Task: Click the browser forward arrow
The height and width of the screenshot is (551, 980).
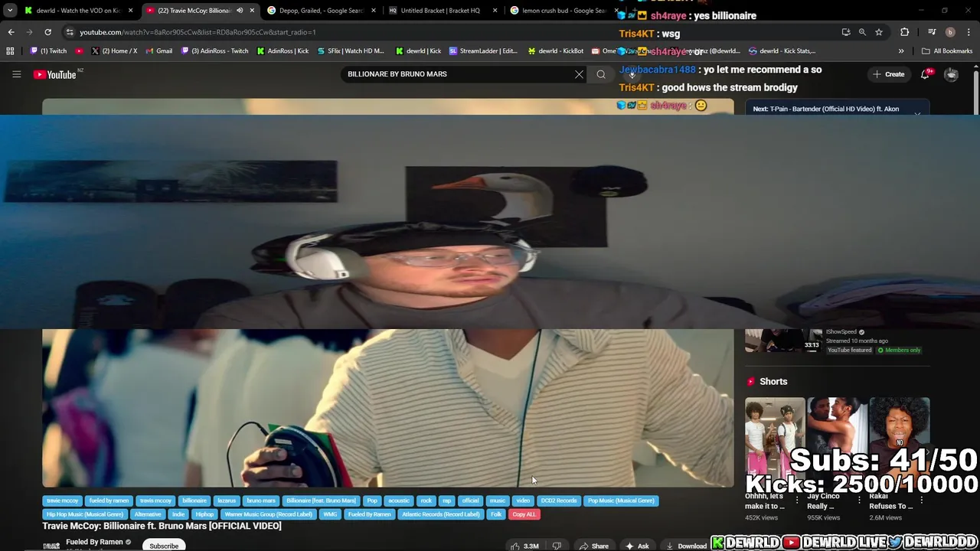Action: [29, 32]
